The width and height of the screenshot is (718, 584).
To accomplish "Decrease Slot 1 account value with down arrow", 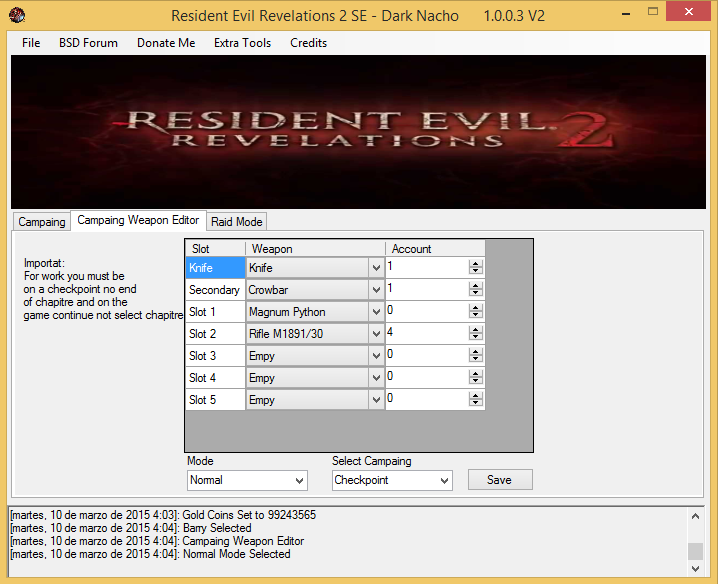I will click(476, 317).
